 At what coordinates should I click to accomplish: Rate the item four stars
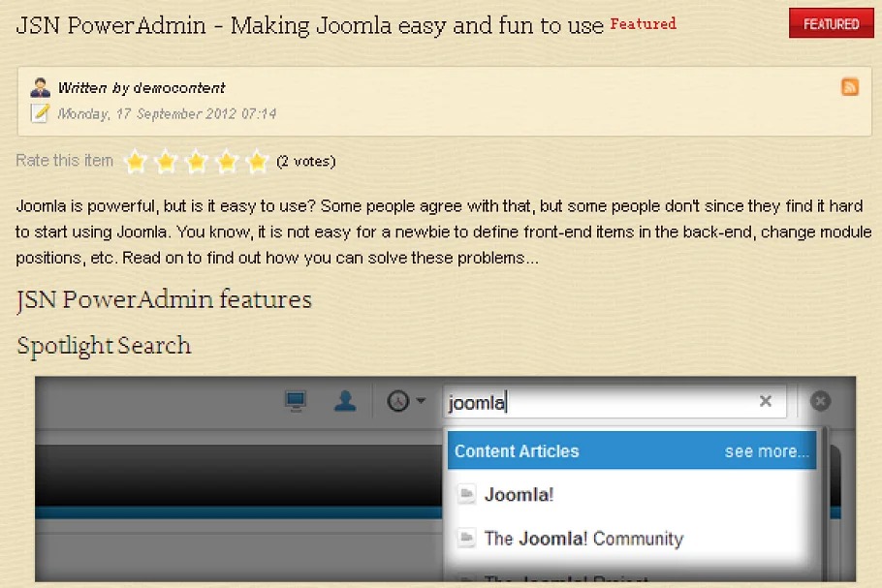point(227,162)
